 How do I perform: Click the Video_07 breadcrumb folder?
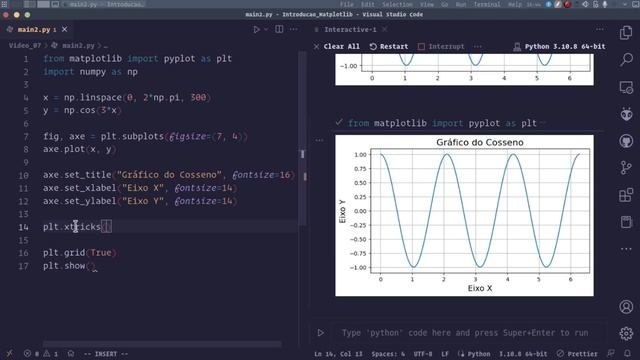tap(25, 45)
